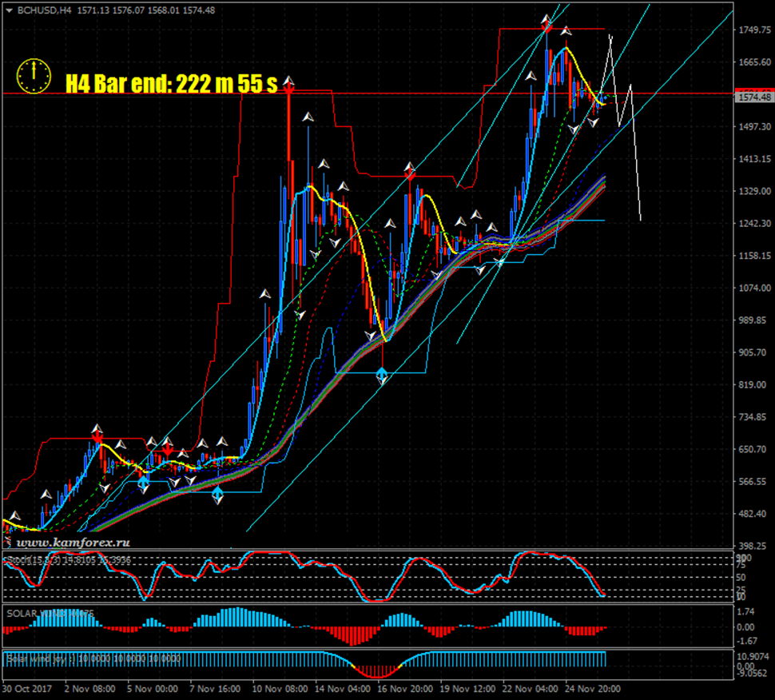Open the chart menu arrow beside BCHUSD,H4
Screen dimensions: 775x700
(x=9, y=10)
